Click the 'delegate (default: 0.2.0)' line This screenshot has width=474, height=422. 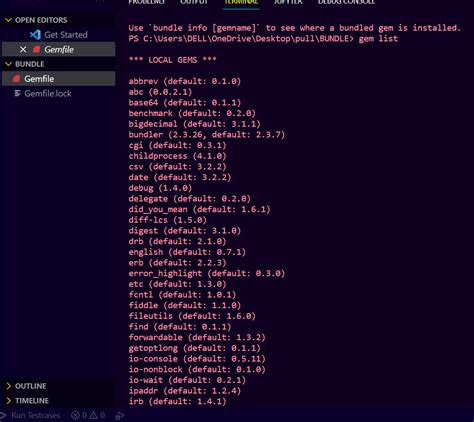190,199
